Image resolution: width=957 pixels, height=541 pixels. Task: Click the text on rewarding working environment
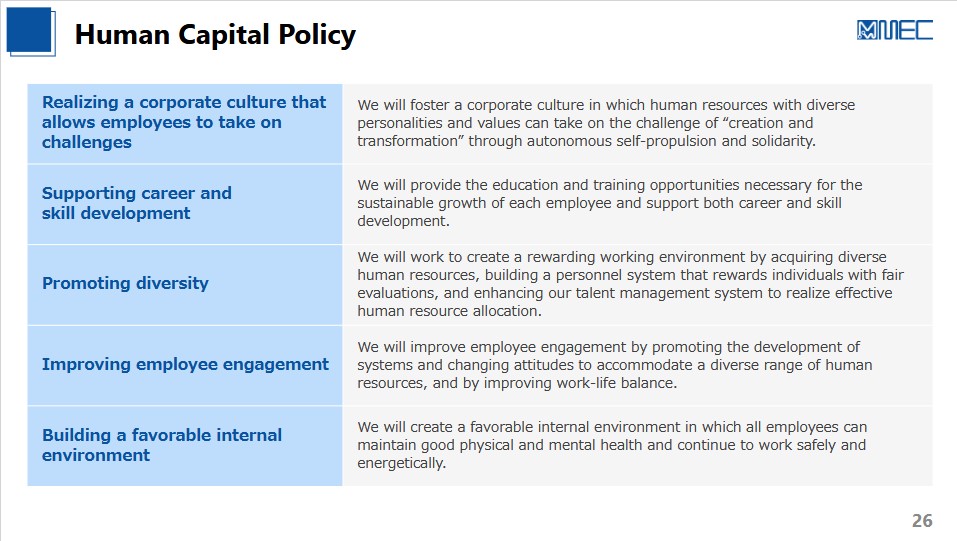tap(630, 284)
